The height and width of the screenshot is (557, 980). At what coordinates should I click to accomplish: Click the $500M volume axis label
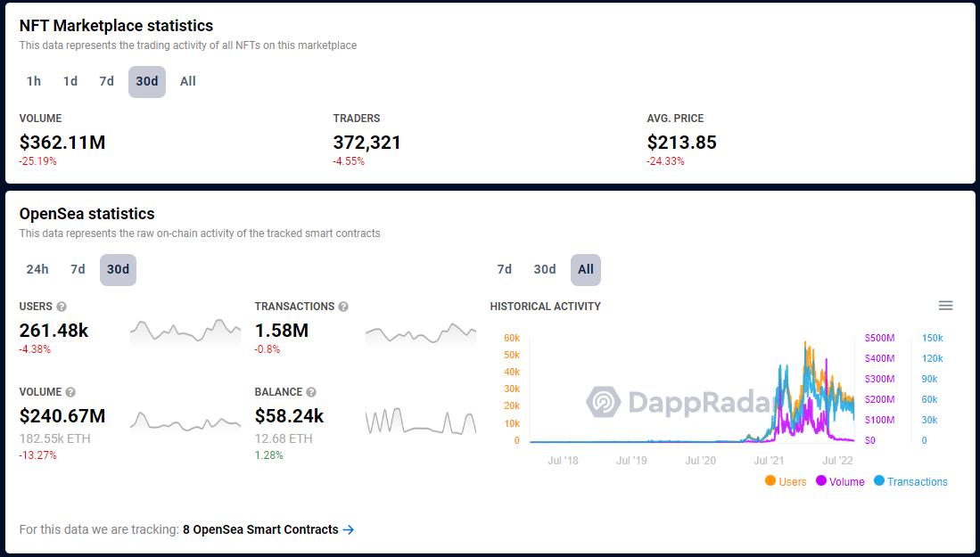pyautogui.click(x=880, y=339)
